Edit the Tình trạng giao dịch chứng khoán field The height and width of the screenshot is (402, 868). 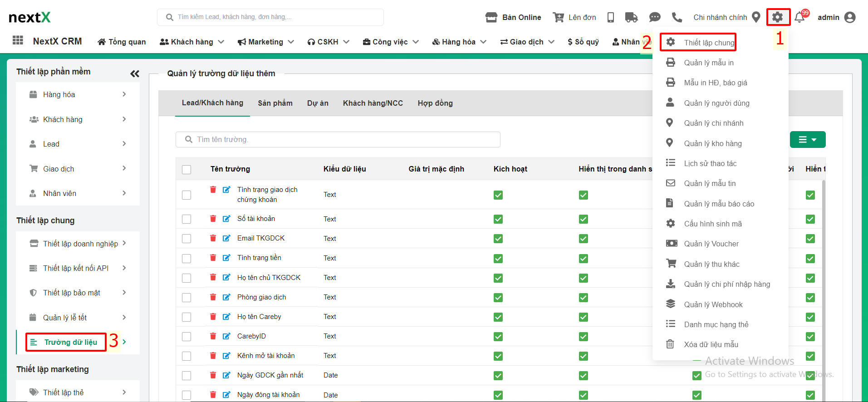(226, 189)
